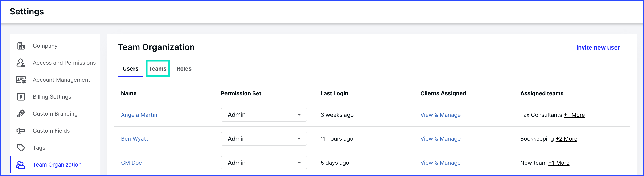
Task: Click Invite new user
Action: 598,48
